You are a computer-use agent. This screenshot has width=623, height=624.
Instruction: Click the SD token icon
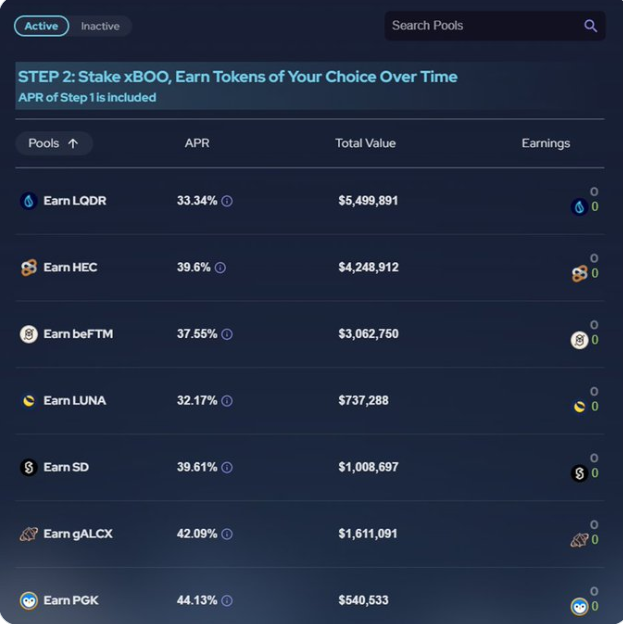pos(29,467)
